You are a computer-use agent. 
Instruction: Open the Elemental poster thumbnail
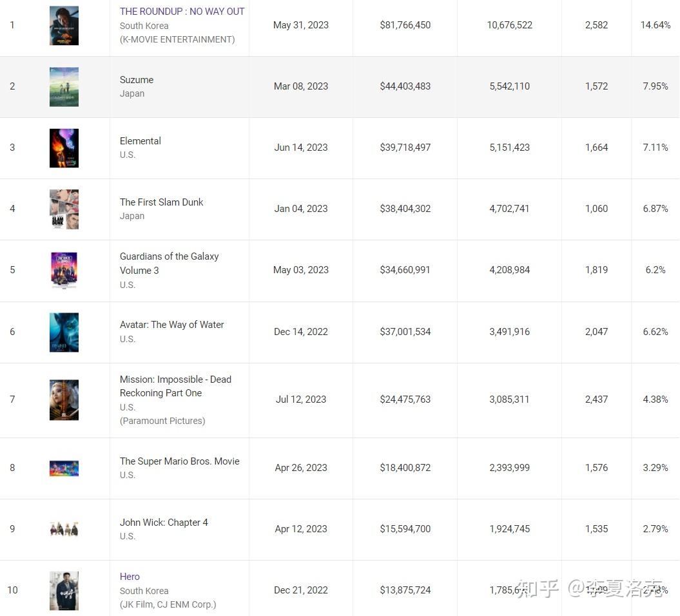[x=64, y=148]
